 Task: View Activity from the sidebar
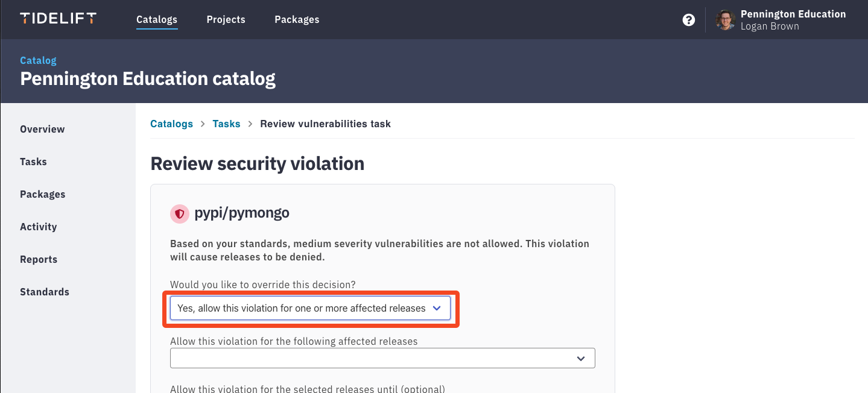(39, 227)
